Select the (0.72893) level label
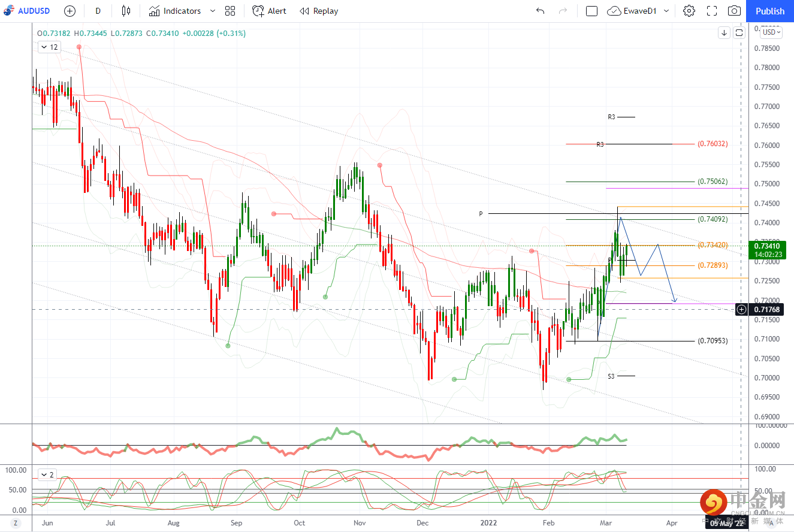The width and height of the screenshot is (794, 532). pyautogui.click(x=713, y=265)
